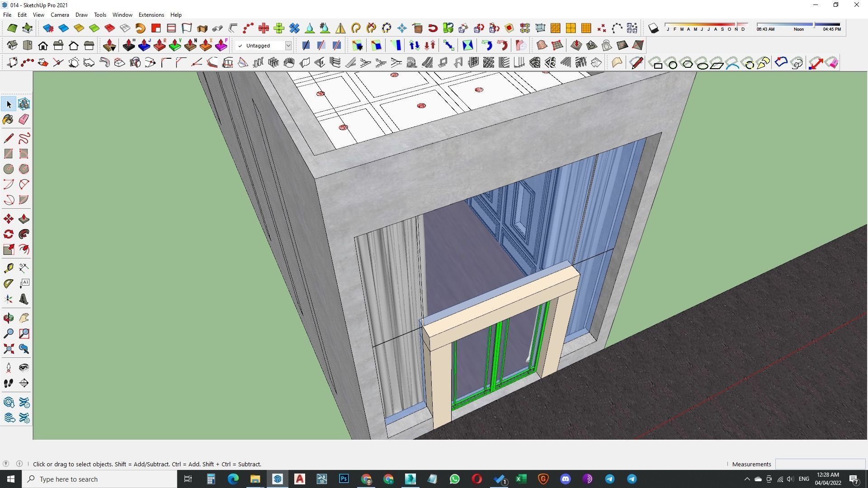Choose the Rotated Rectangle tool

(x=24, y=154)
